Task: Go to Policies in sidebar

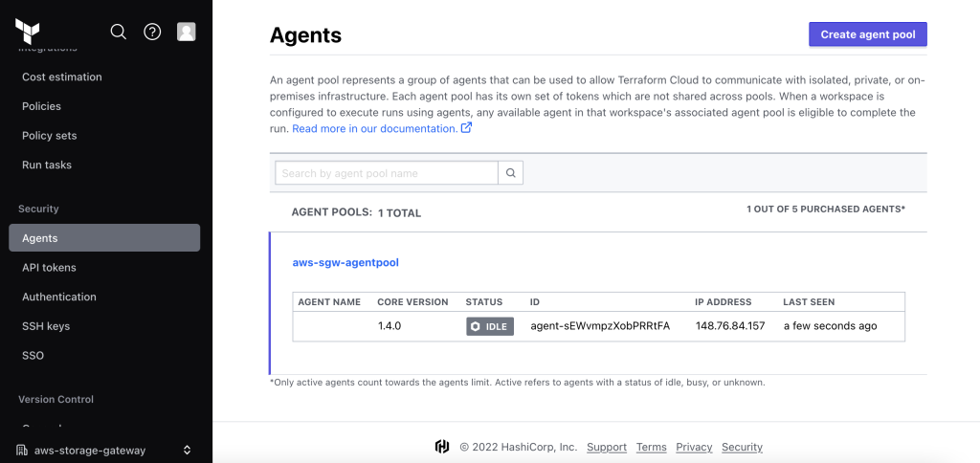Action: point(41,106)
